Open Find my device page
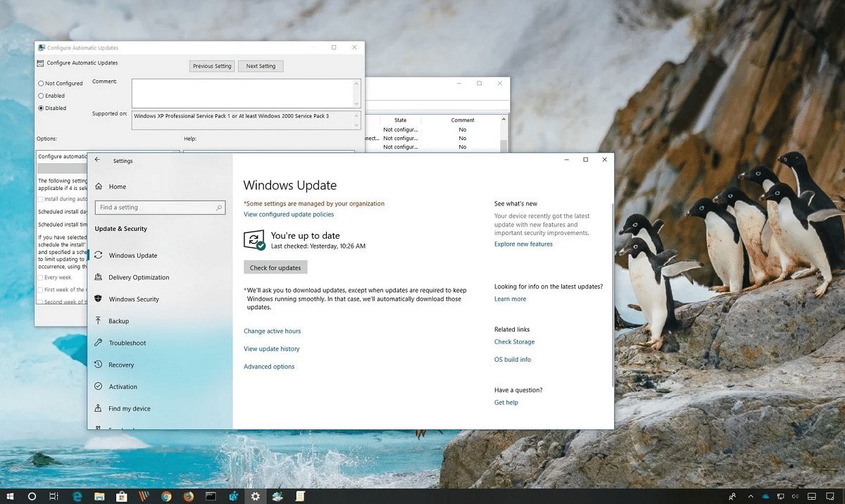This screenshot has width=845, height=504. point(129,408)
